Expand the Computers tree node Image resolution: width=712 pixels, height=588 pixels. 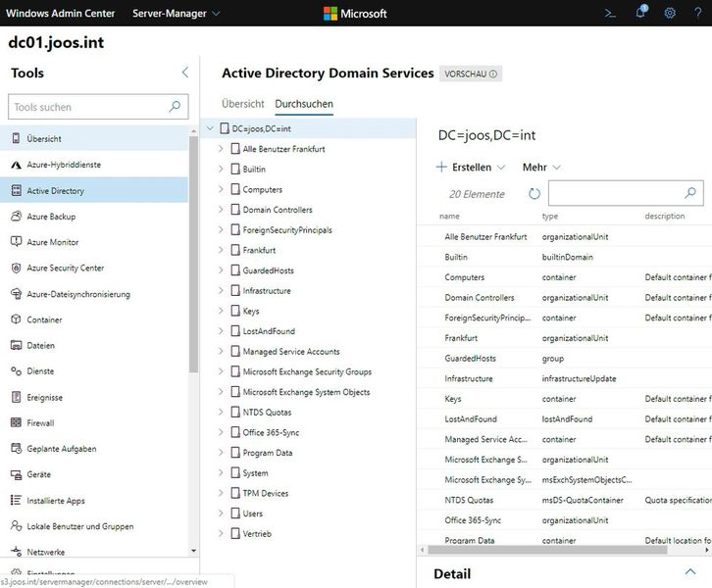221,189
